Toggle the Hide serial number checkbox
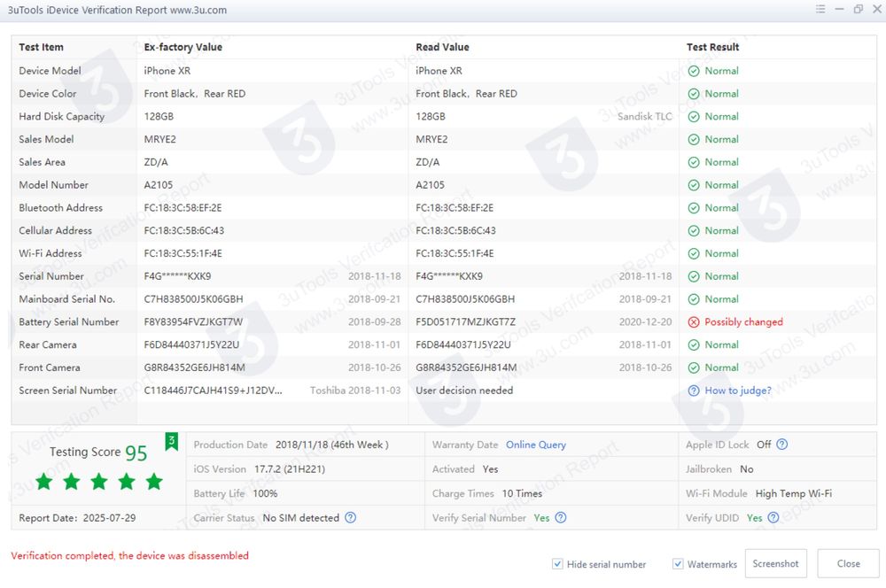886x588 pixels. point(557,564)
